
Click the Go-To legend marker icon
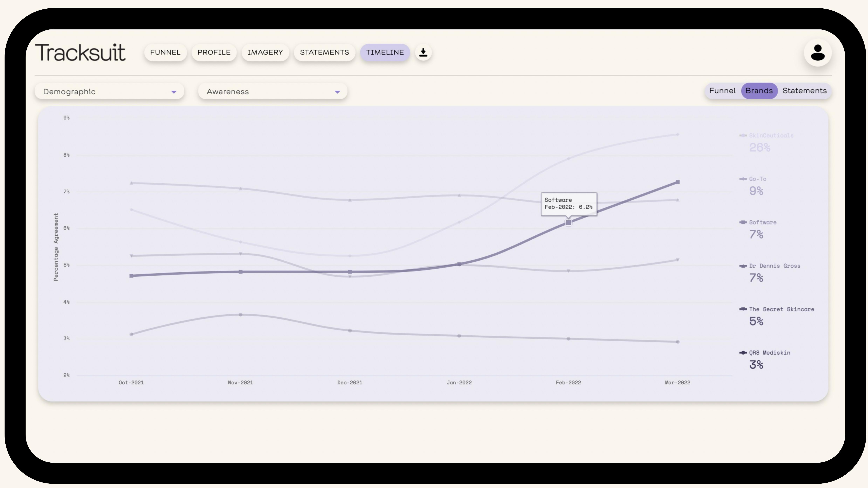pyautogui.click(x=743, y=179)
